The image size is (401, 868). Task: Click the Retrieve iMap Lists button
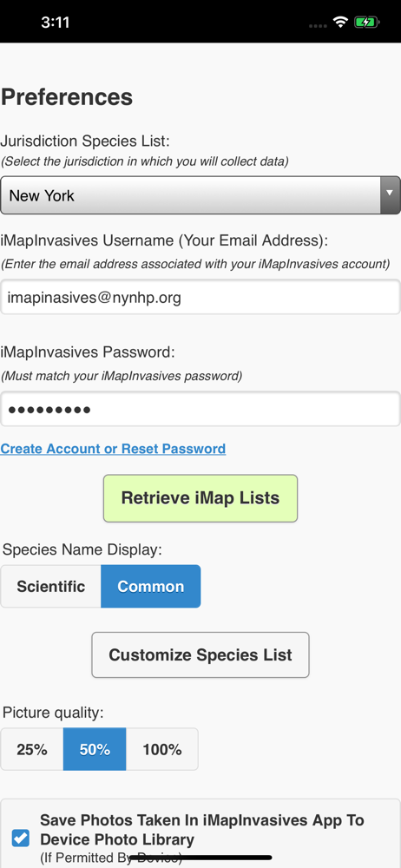point(200,498)
